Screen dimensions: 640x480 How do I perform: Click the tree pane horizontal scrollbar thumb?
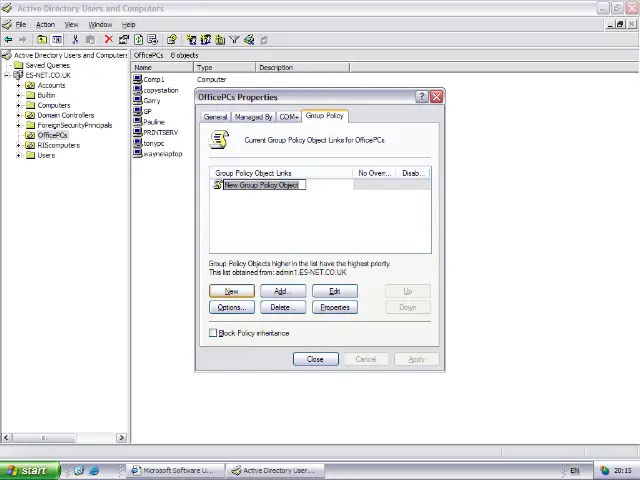(44, 438)
